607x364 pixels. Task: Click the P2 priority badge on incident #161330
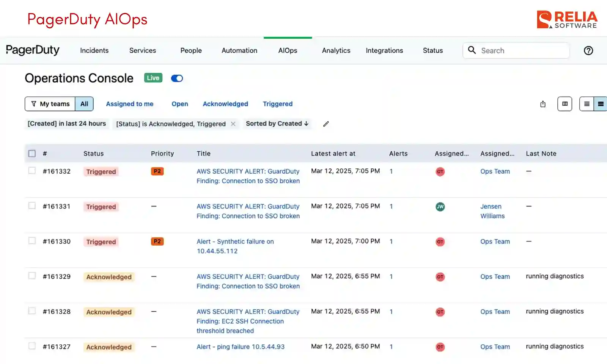[x=157, y=241]
